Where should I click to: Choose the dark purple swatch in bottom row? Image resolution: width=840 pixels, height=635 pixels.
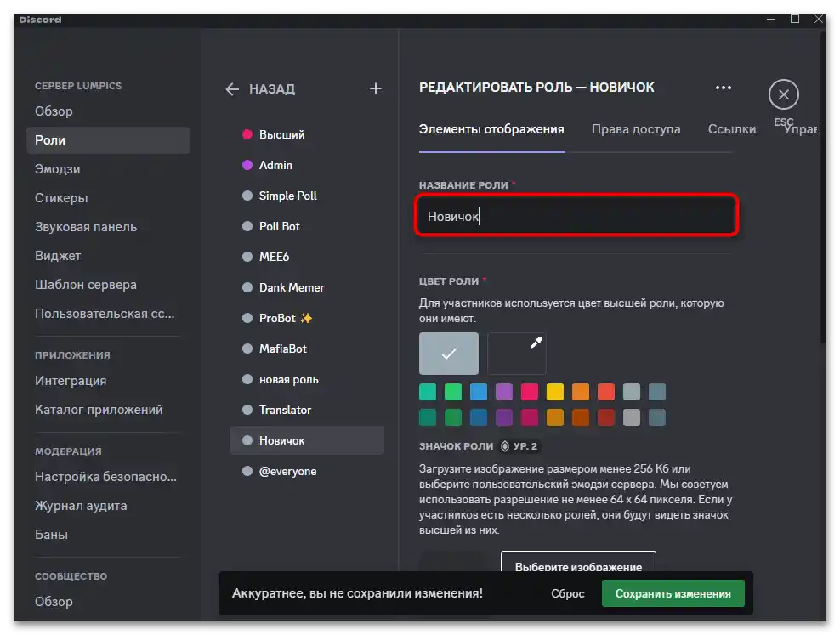pos(504,417)
